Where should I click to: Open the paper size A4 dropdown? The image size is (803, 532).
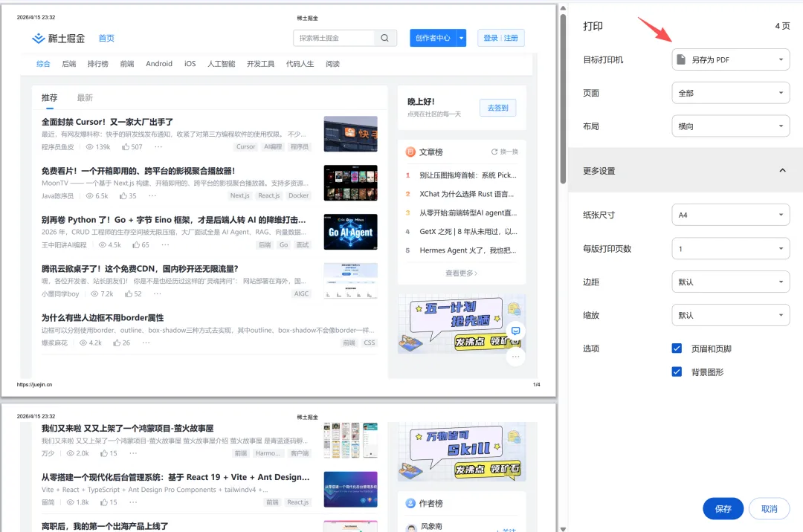[x=730, y=215]
